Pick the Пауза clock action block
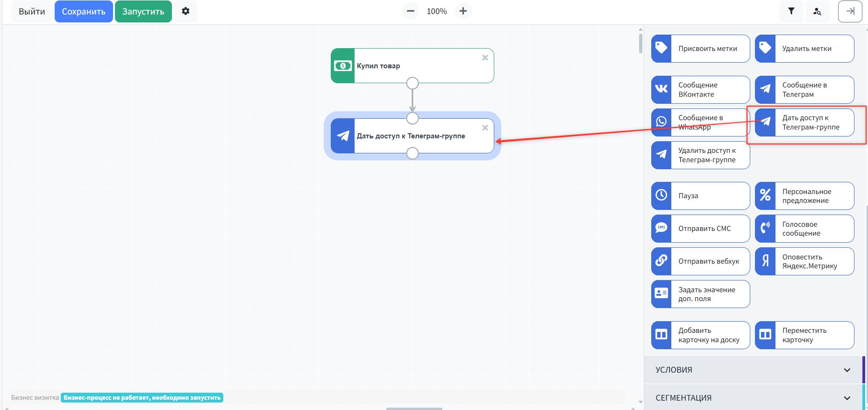The height and width of the screenshot is (410, 868). [x=700, y=196]
